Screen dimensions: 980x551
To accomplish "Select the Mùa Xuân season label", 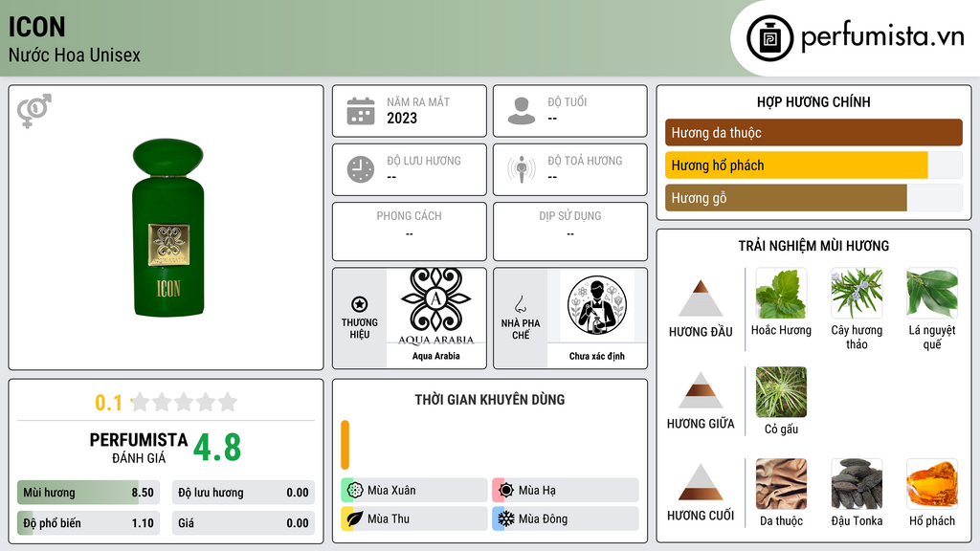I will point(391,491).
